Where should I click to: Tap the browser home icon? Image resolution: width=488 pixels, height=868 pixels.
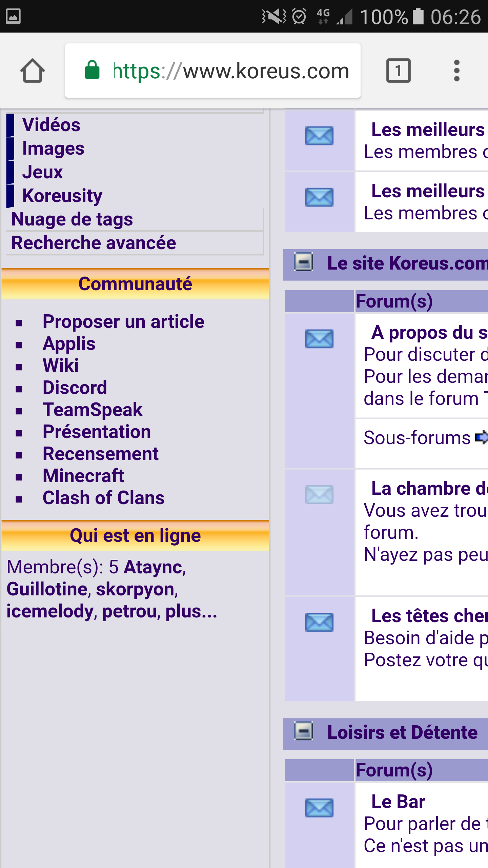pyautogui.click(x=33, y=71)
